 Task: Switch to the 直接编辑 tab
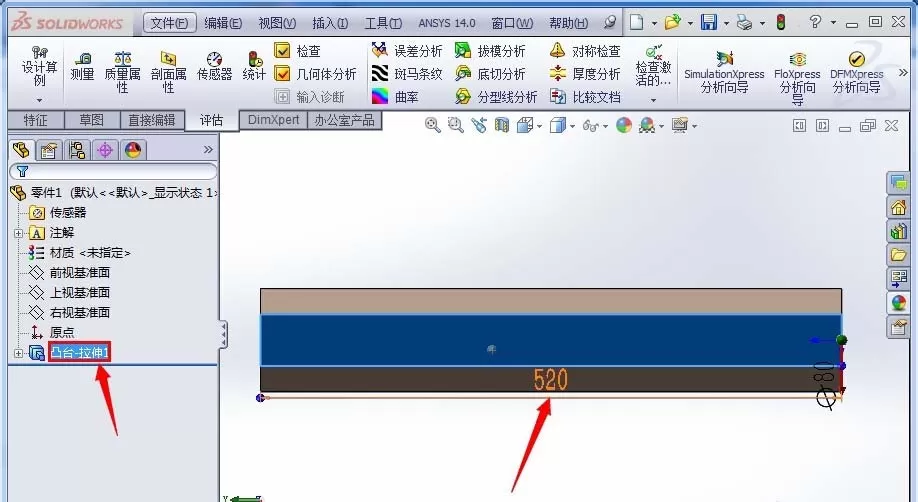[x=152, y=120]
